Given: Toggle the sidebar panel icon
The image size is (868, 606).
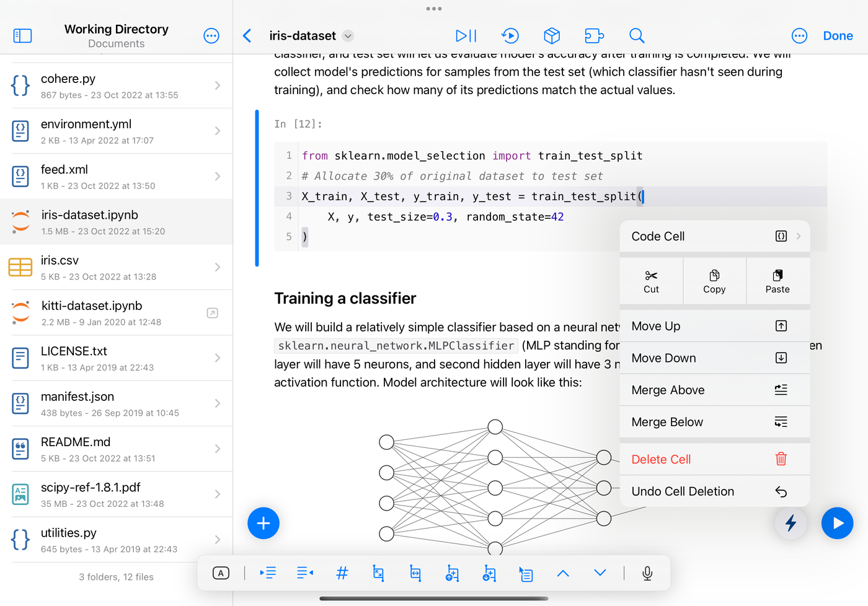Looking at the screenshot, I should 22,36.
